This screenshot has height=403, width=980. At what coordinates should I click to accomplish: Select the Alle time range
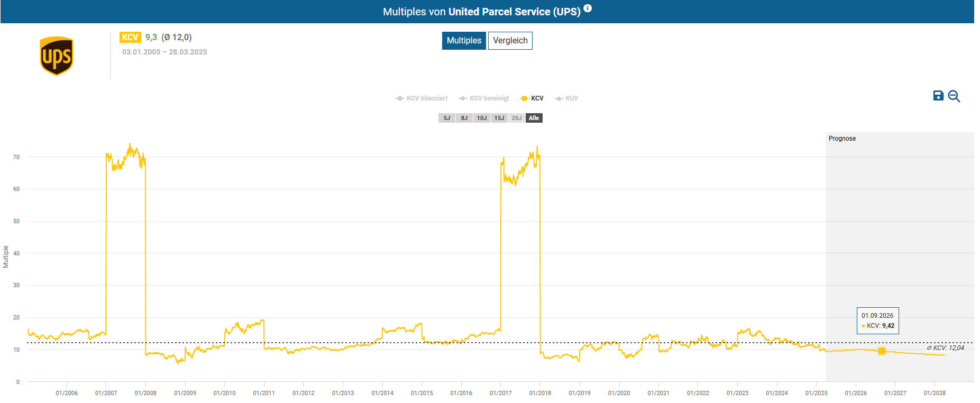[x=534, y=118]
